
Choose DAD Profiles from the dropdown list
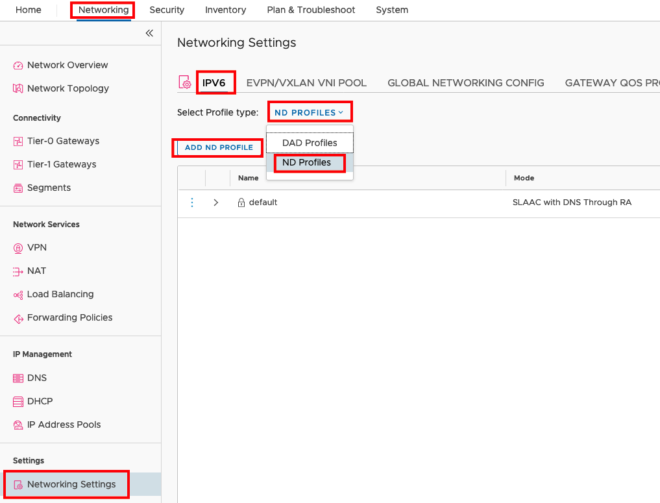(x=309, y=143)
